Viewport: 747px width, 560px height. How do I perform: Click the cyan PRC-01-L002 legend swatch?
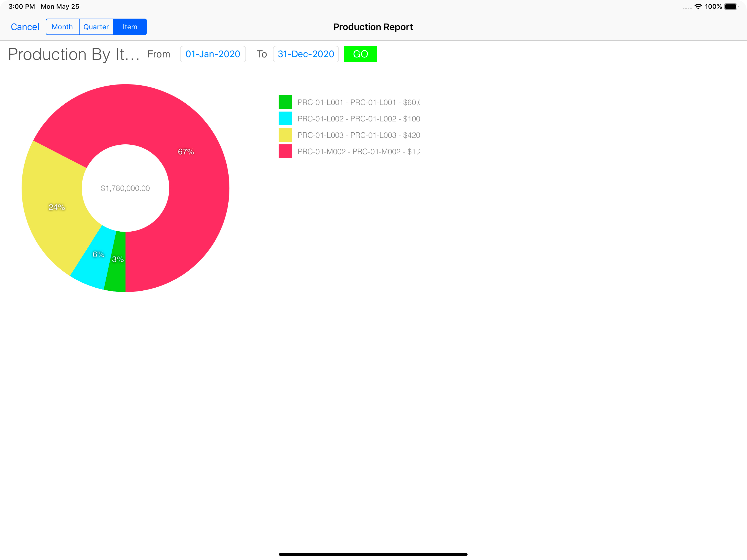pyautogui.click(x=285, y=119)
